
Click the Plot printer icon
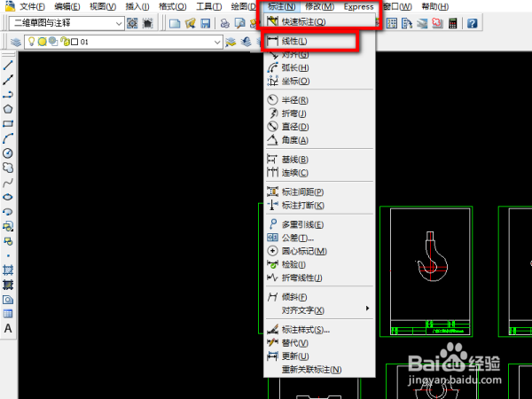224,23
